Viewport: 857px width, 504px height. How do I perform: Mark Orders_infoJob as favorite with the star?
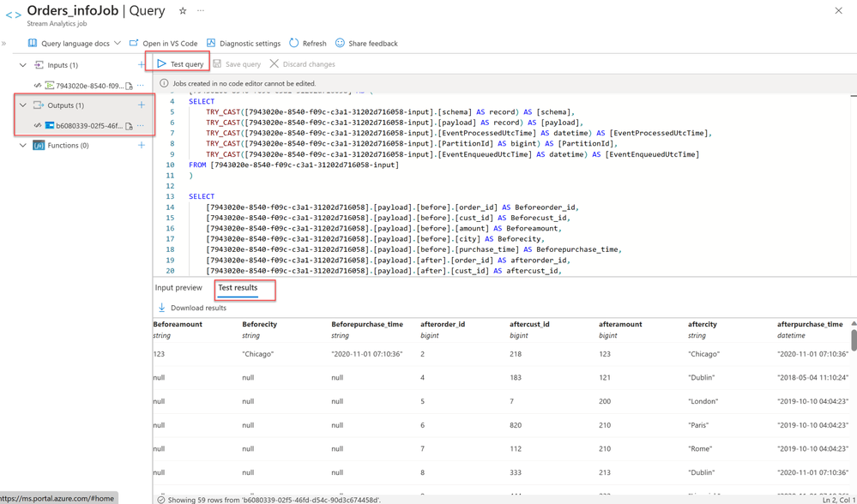[183, 11]
